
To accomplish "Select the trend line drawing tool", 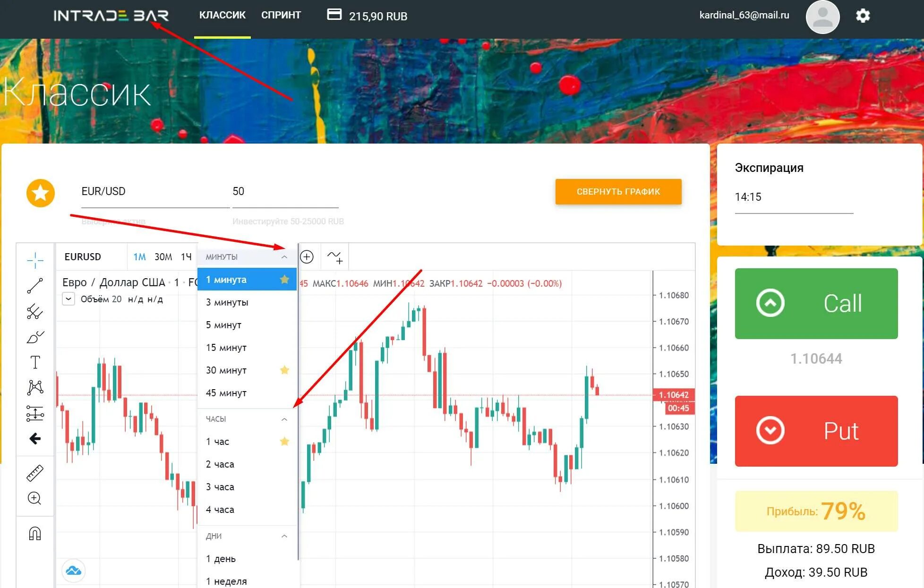I will tap(35, 286).
